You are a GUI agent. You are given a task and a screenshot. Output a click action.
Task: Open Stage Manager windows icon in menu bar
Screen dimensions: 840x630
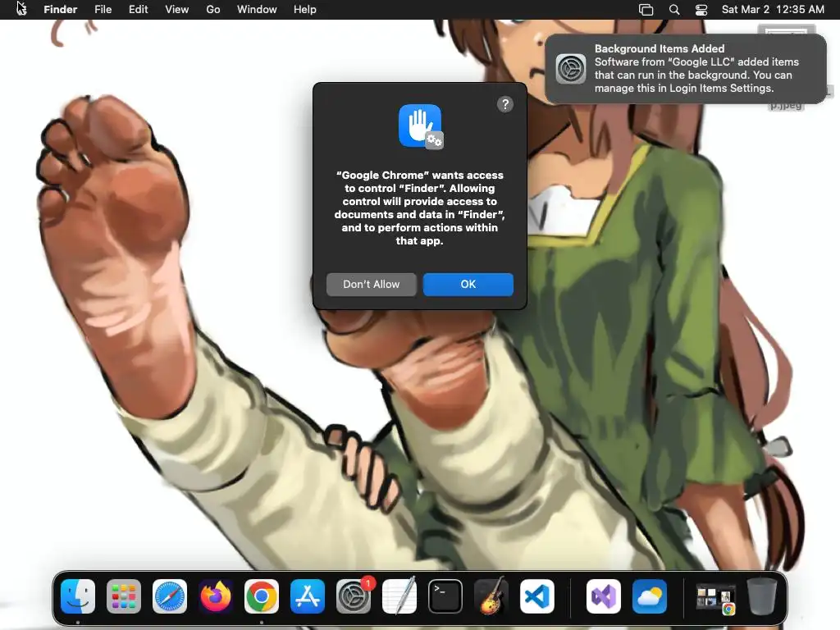[x=646, y=10]
